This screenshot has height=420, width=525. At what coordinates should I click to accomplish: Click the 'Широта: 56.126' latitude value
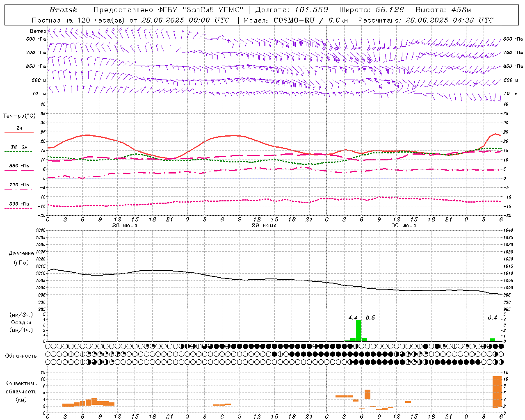[x=372, y=10]
